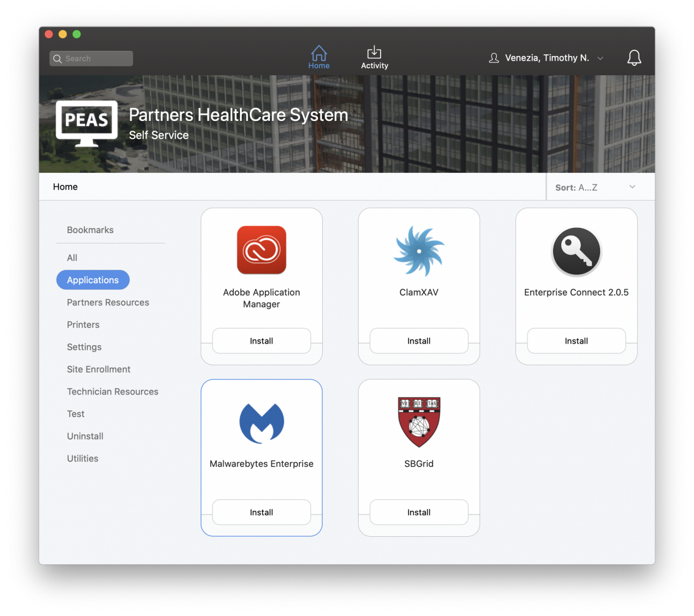The width and height of the screenshot is (694, 616).
Task: Open the Printers category
Action: 83,325
